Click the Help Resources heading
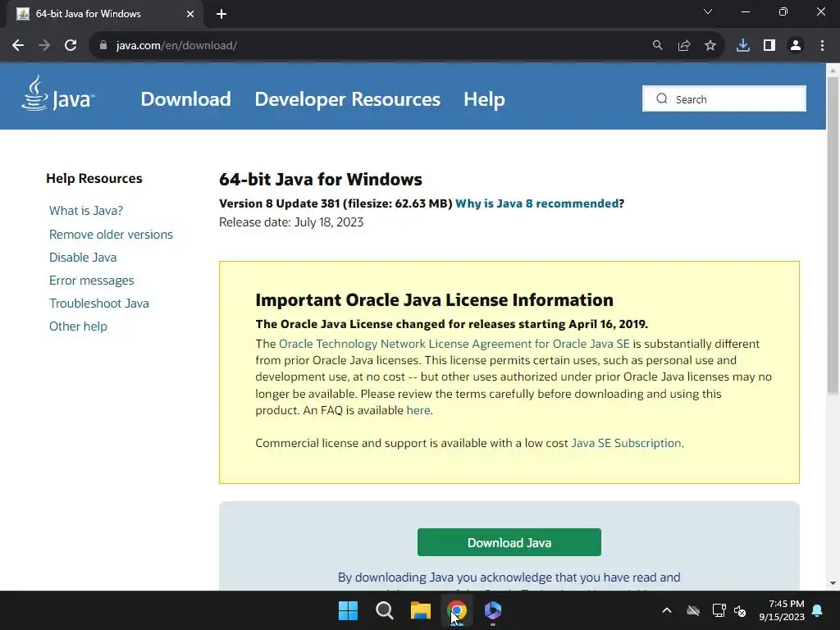840x630 pixels. 94,178
